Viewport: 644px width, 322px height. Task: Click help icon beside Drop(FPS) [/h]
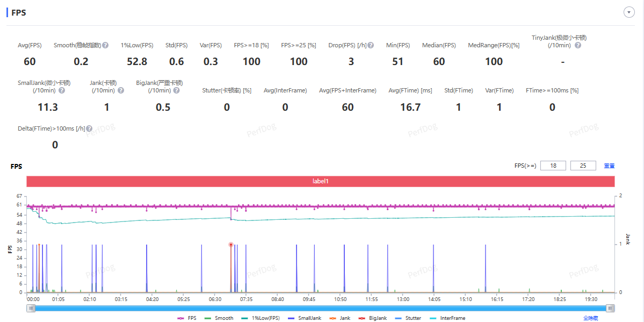pos(371,45)
